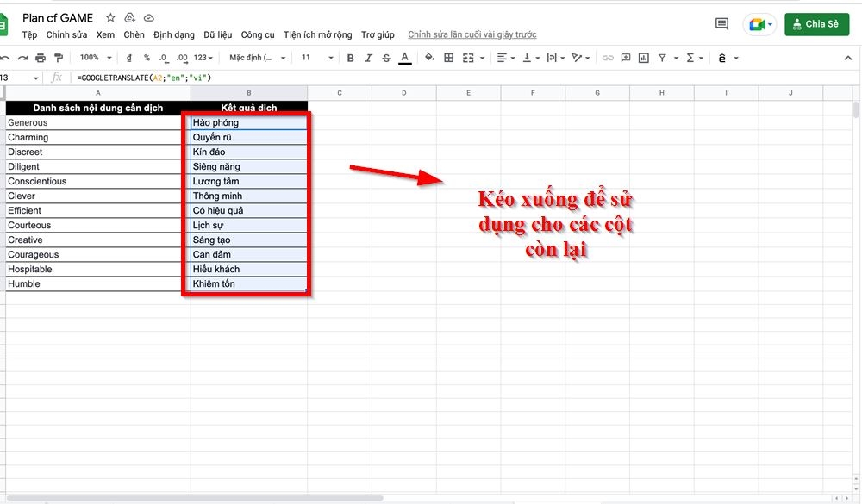Select header cell Danh sách nội dung cần dịch

tap(98, 108)
